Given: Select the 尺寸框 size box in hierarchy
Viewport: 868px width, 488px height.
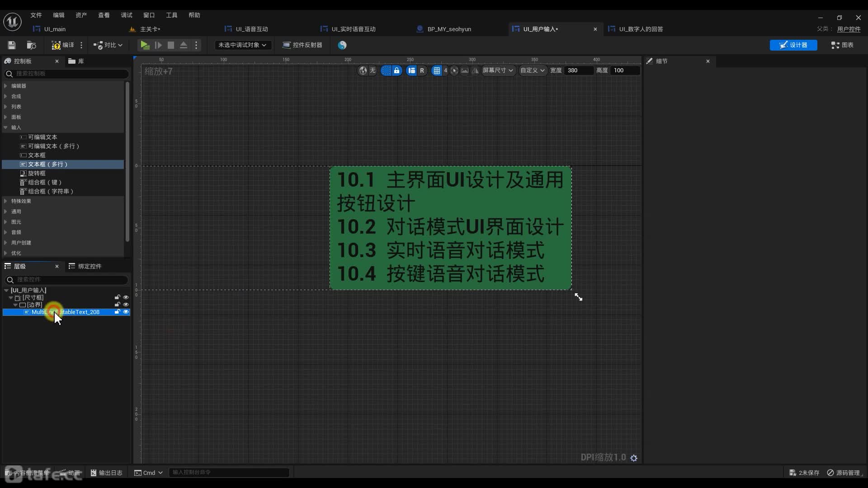Looking at the screenshot, I should click(x=33, y=297).
